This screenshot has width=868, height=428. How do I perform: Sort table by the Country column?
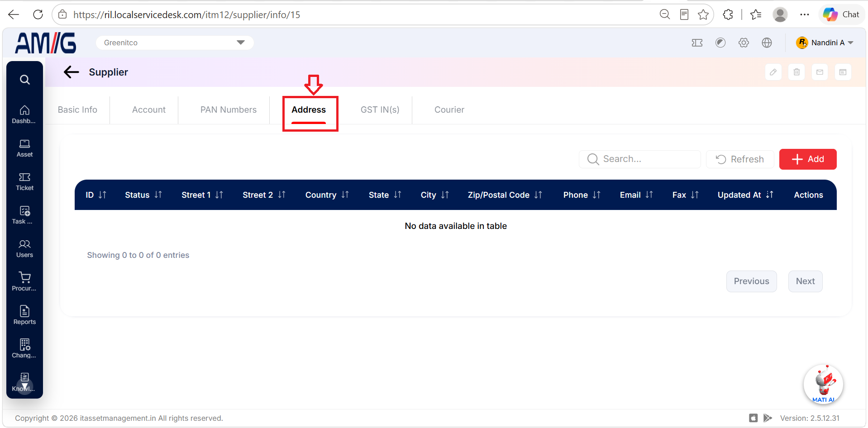pyautogui.click(x=327, y=195)
